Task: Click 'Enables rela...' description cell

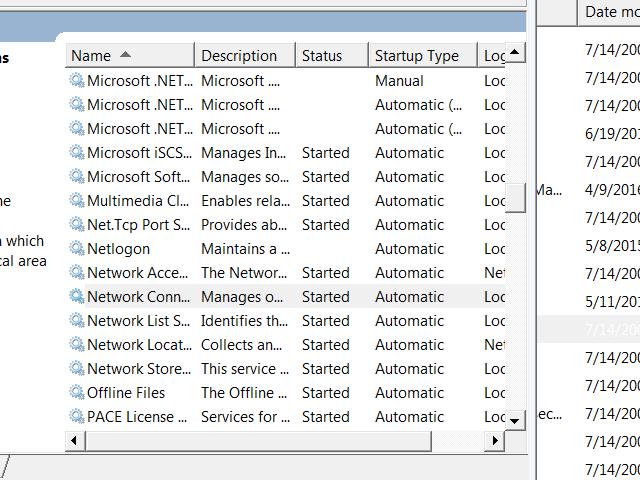Action: point(245,201)
